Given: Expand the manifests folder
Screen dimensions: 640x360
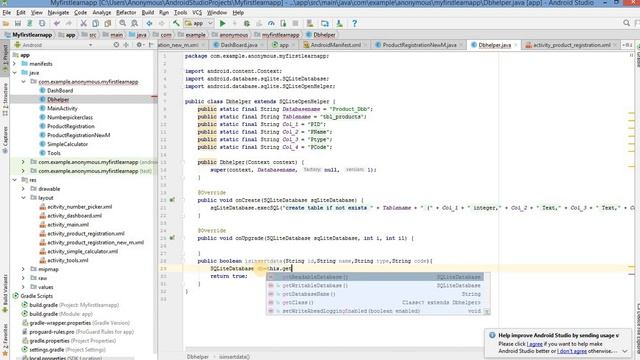Looking at the screenshot, I should coord(15,64).
